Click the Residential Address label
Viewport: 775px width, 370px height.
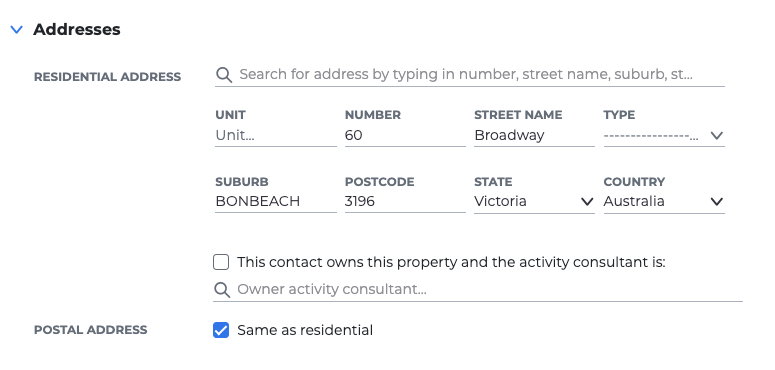pyautogui.click(x=107, y=77)
